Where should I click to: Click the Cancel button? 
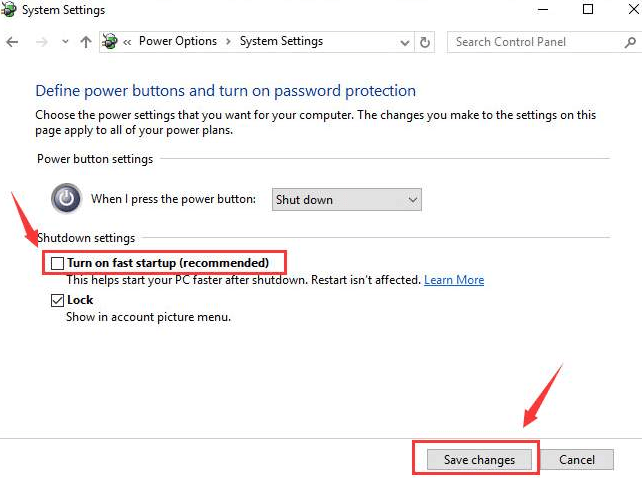pyautogui.click(x=577, y=460)
